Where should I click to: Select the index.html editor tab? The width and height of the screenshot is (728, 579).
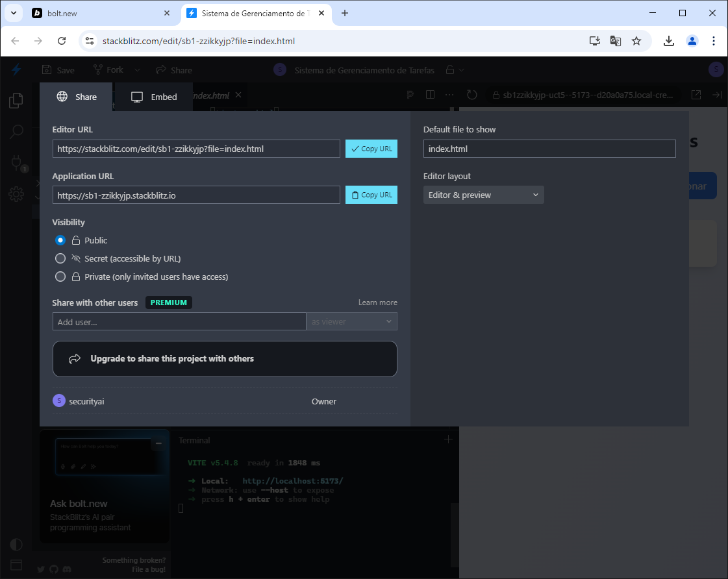tap(211, 95)
